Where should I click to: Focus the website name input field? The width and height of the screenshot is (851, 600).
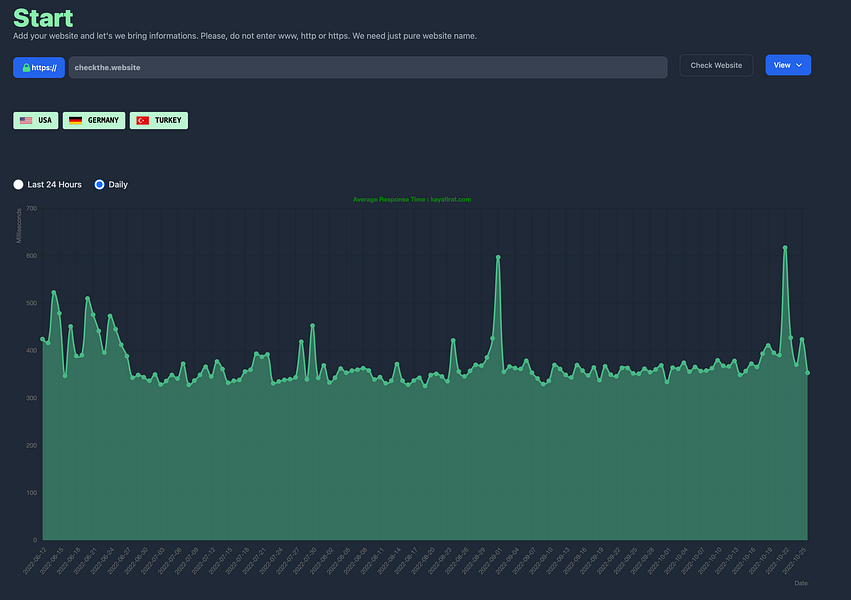pos(368,67)
